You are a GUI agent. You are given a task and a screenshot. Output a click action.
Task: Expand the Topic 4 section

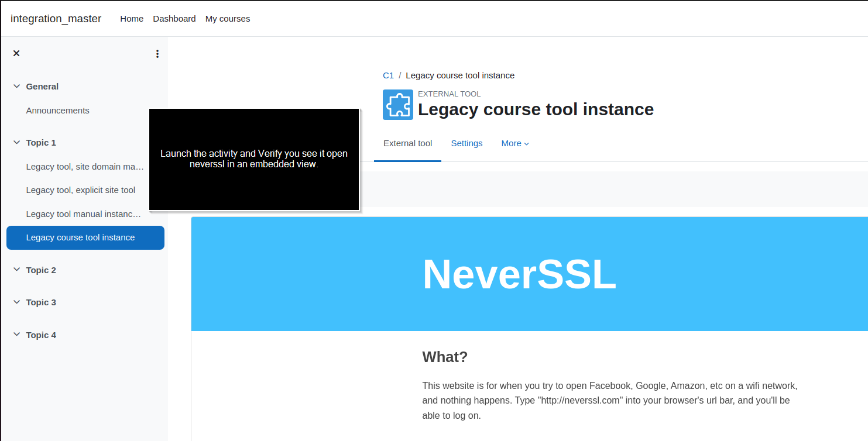(x=17, y=335)
